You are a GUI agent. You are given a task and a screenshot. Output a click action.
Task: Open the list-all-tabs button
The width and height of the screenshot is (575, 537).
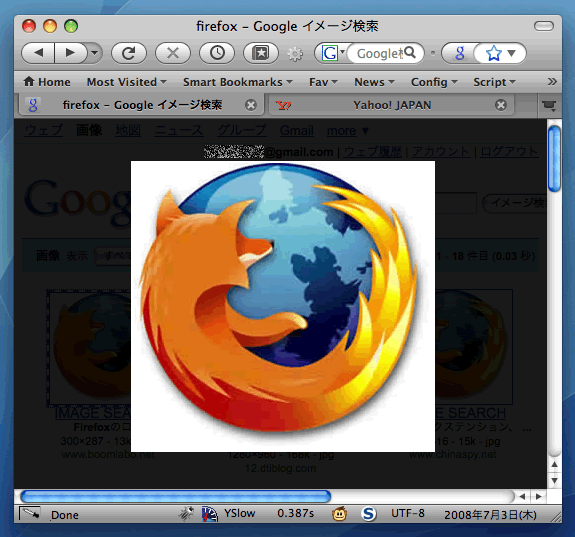549,106
